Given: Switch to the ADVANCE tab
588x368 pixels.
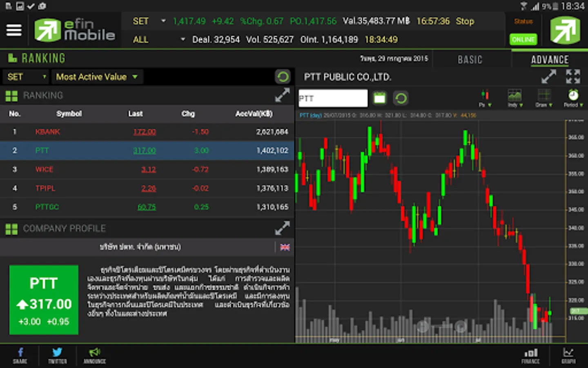Looking at the screenshot, I should tap(550, 60).
